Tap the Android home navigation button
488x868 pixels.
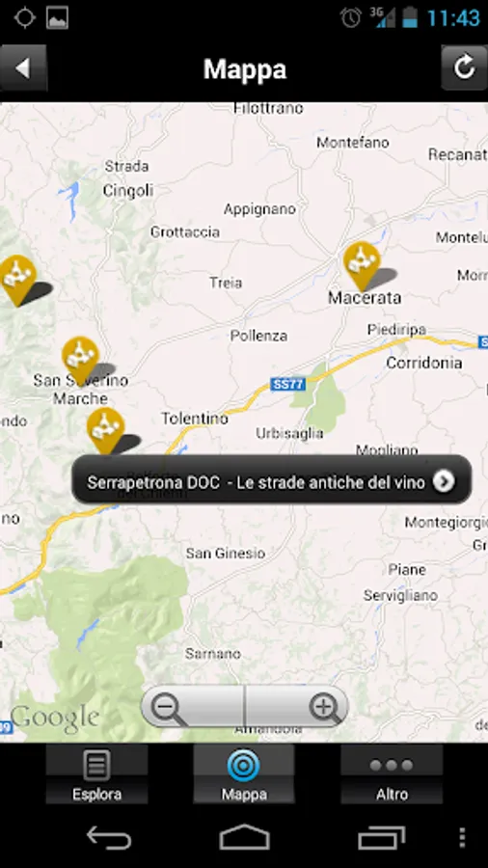click(244, 837)
